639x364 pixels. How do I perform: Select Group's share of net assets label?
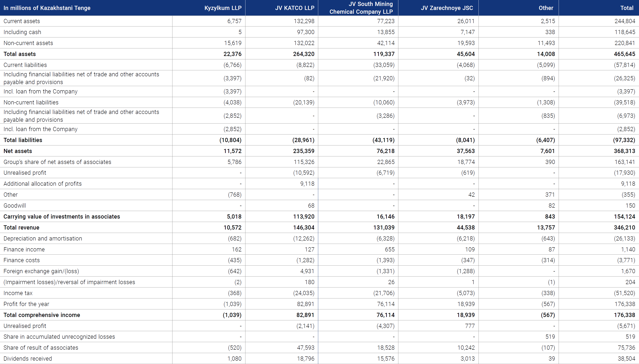57,162
